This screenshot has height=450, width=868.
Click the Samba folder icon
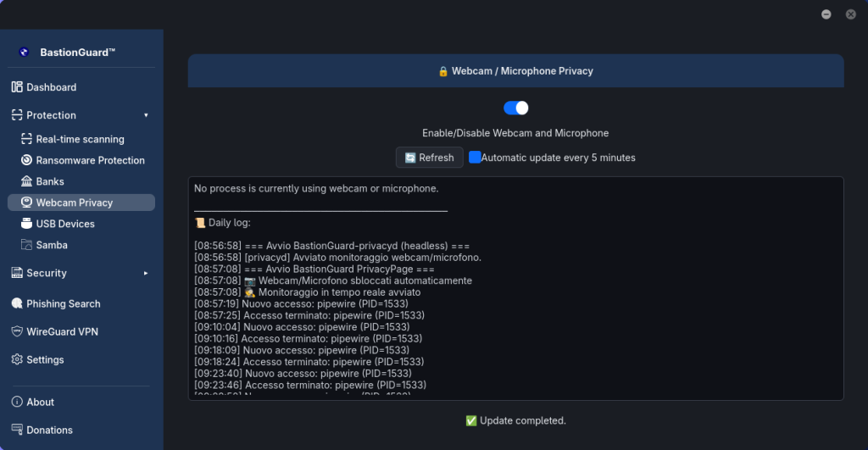(x=26, y=244)
